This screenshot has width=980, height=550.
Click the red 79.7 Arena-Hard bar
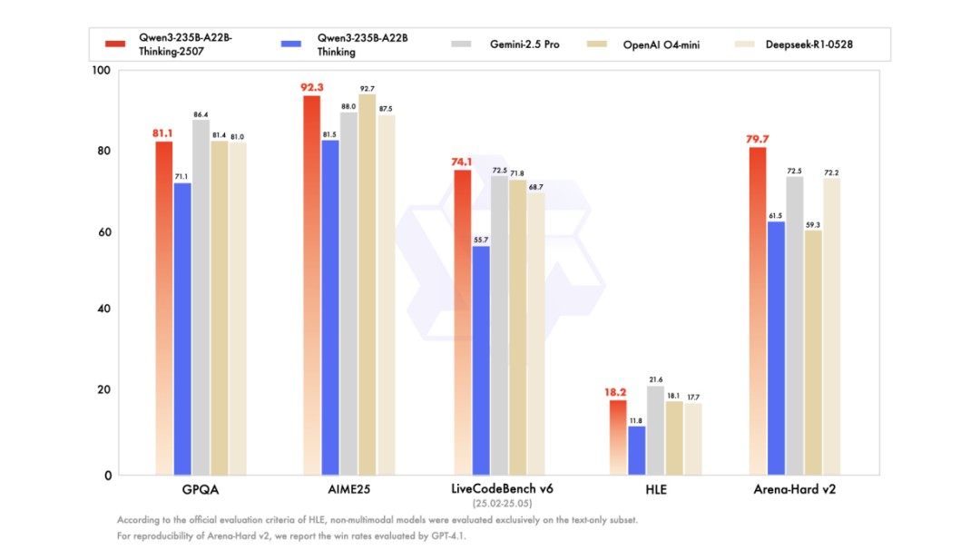tap(758, 311)
